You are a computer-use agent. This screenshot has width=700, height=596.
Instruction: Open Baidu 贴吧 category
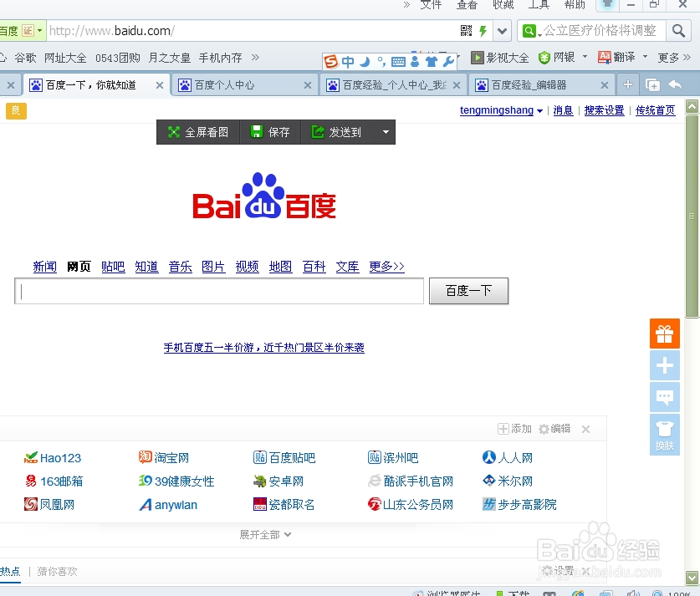tap(113, 267)
